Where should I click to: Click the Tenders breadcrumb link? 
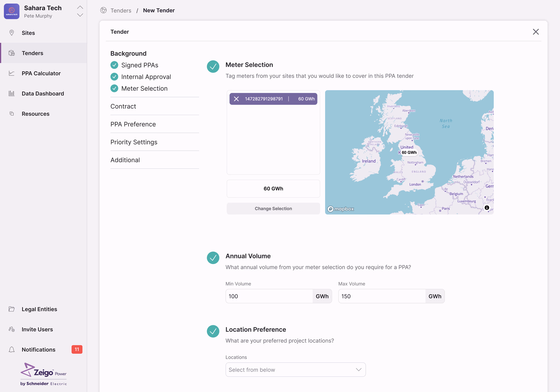[121, 10]
